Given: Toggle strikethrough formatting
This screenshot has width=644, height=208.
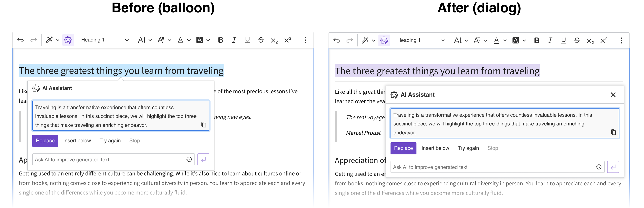Looking at the screenshot, I should 261,40.
